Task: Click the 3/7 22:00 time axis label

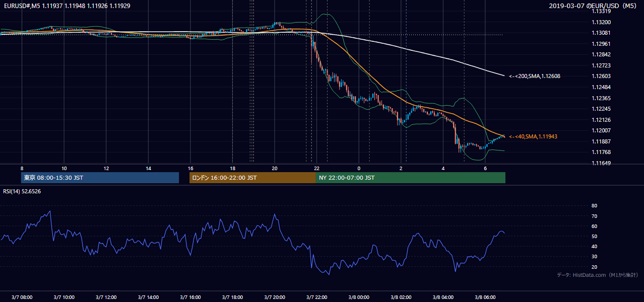Action: [x=316, y=297]
